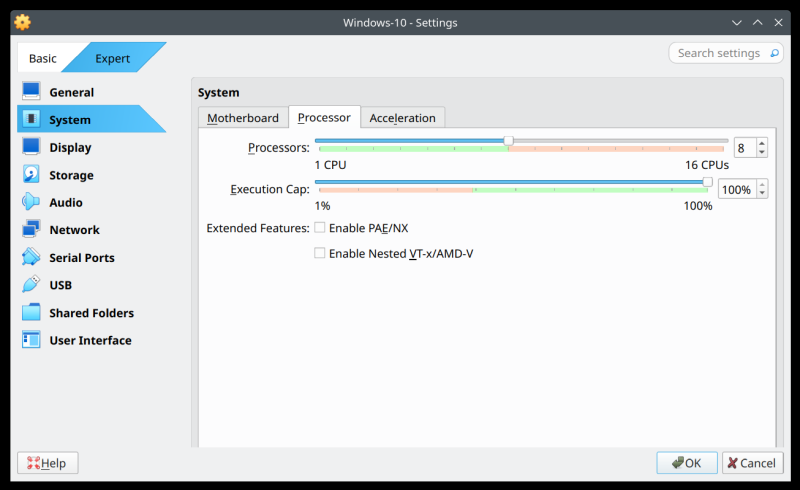Click the Display screen icon

click(31, 146)
